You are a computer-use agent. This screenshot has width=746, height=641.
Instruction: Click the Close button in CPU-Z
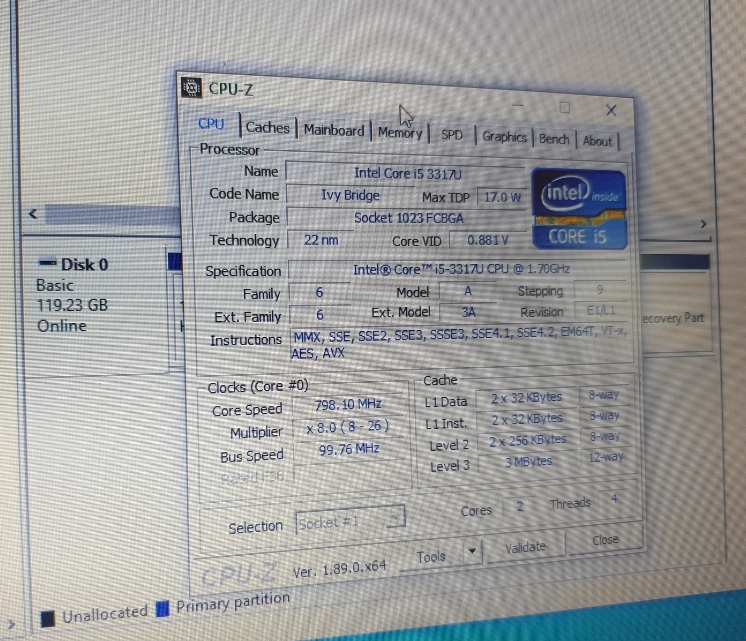point(605,540)
